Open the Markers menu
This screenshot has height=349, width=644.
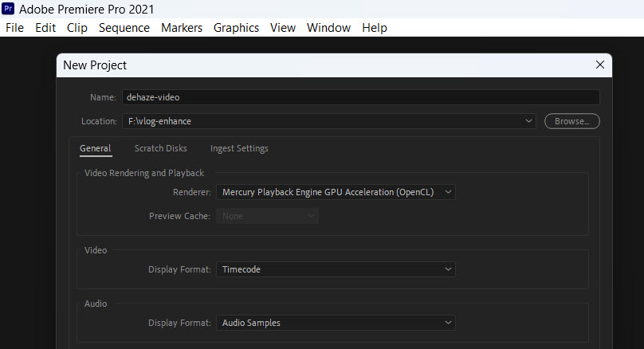[182, 28]
